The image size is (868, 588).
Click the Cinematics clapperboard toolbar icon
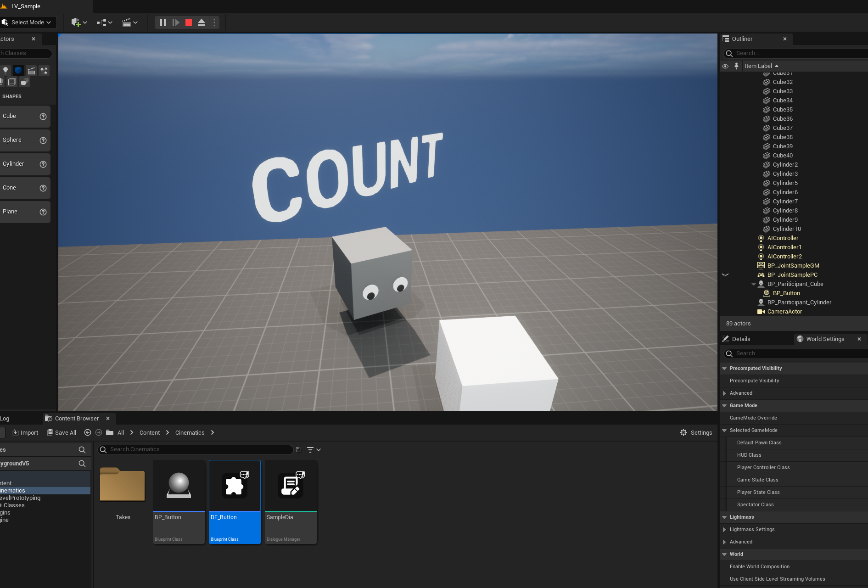(x=127, y=22)
